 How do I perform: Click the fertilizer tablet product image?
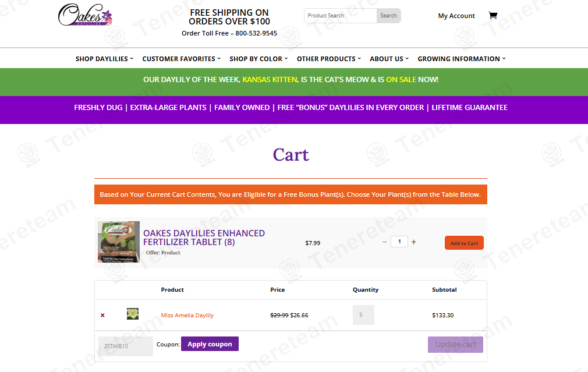[x=119, y=242]
